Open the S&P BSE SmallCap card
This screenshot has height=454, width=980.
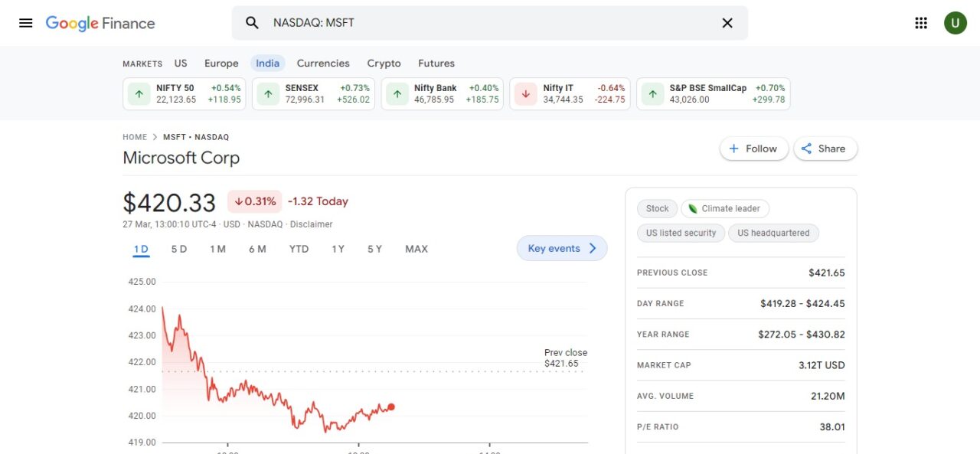pyautogui.click(x=714, y=94)
